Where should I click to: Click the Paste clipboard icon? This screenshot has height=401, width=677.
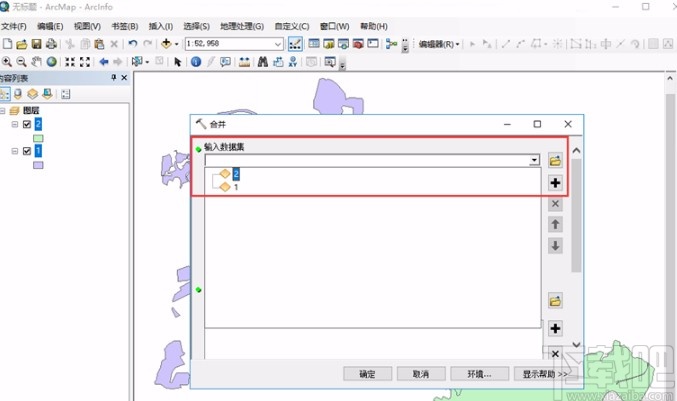pos(99,44)
